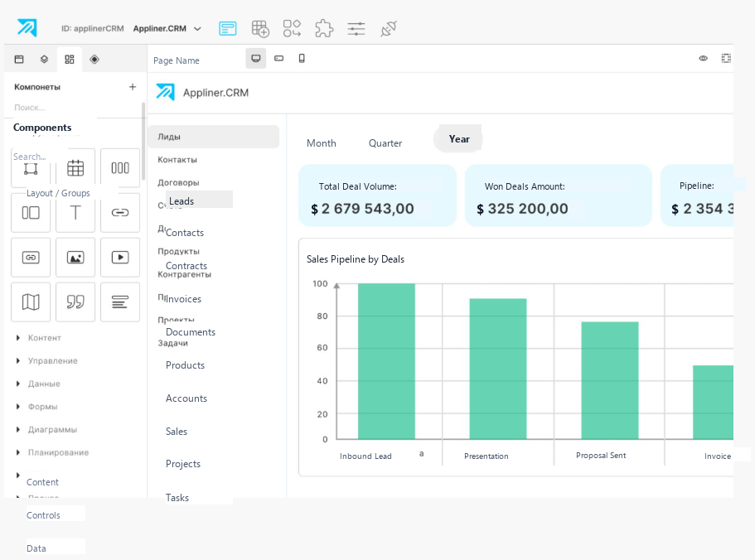Viewport: 755px width, 560px height.
Task: Open the Контрагенты menu item
Action: click(x=185, y=275)
